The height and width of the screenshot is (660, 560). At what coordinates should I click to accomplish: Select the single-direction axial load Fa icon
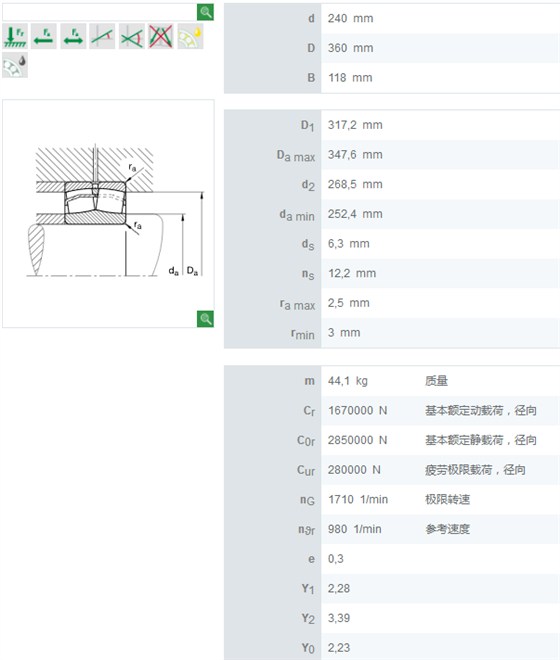pos(44,36)
